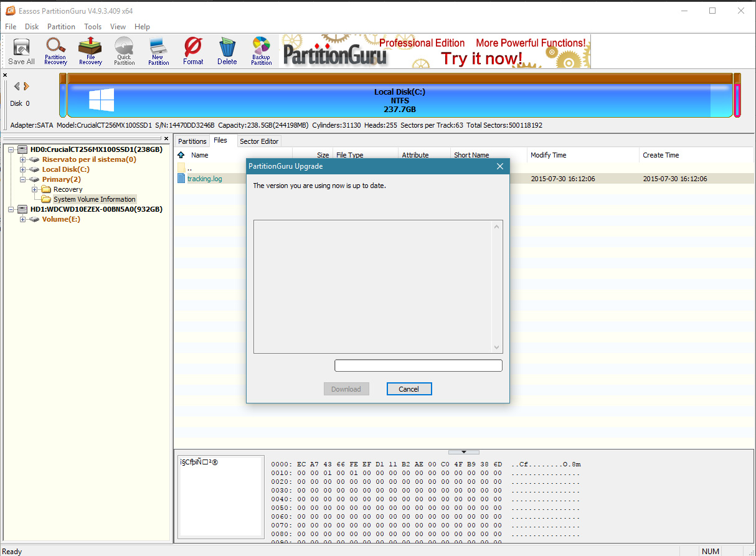Open Partition Recovery tool
This screenshot has width=756, height=556.
pos(55,51)
